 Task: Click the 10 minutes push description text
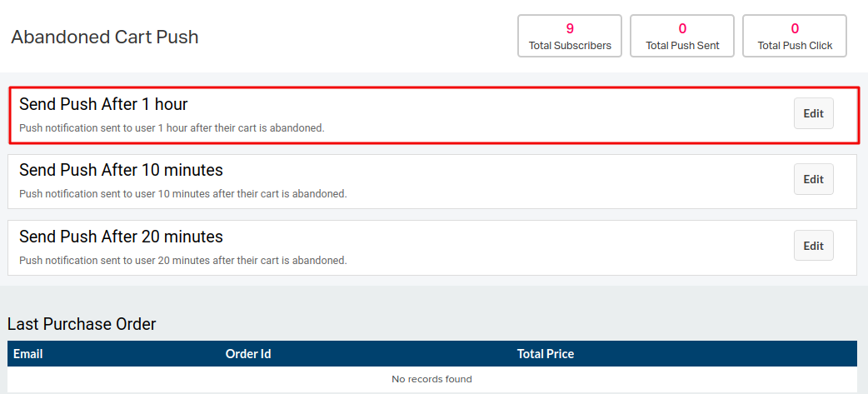click(183, 194)
